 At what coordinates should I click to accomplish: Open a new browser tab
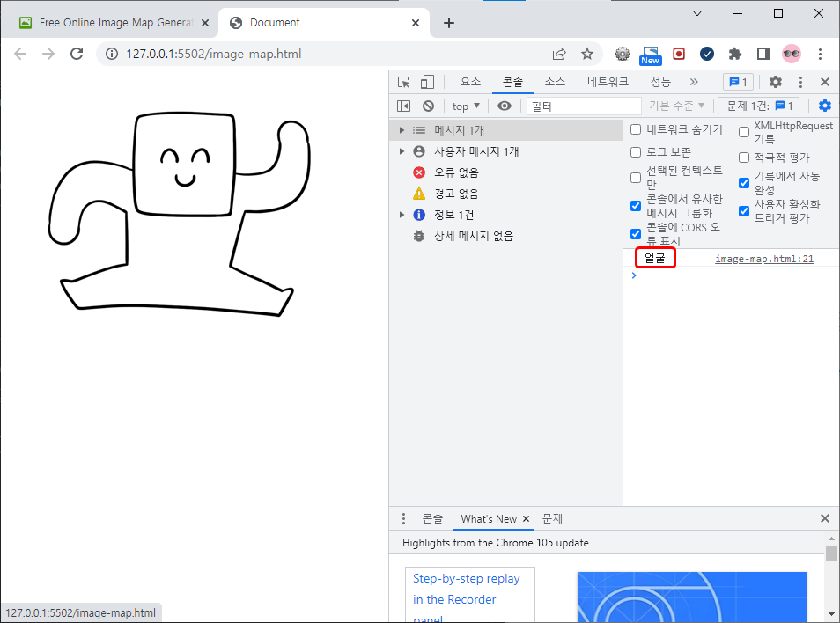(449, 23)
